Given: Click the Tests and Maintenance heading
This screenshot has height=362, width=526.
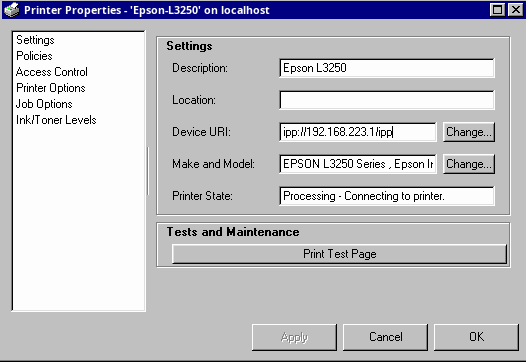Looking at the screenshot, I should (233, 232).
